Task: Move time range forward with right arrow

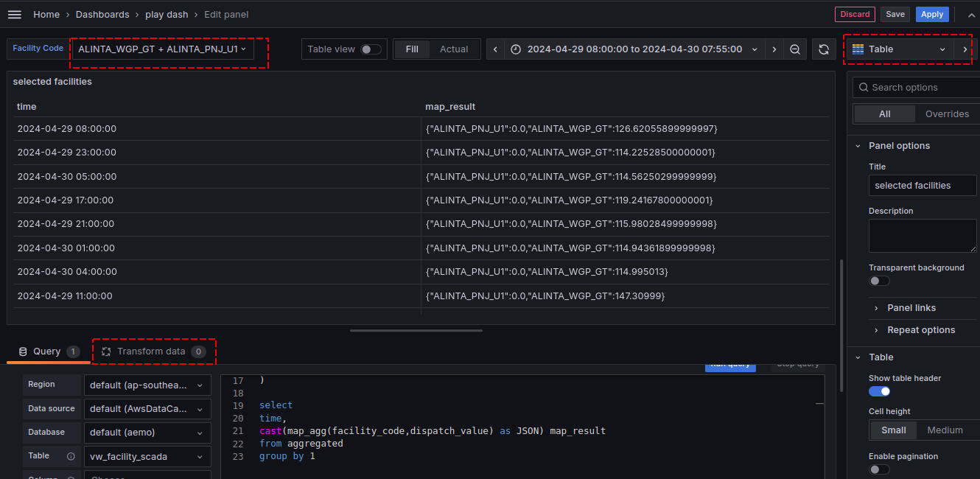Action: click(774, 49)
